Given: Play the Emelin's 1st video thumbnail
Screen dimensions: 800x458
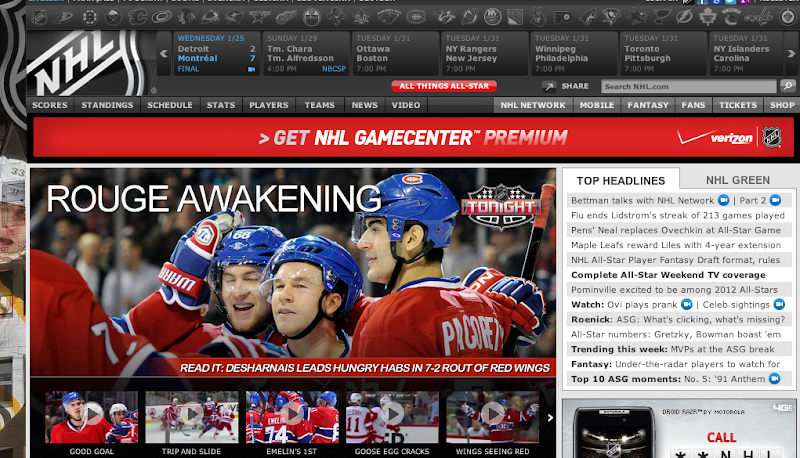Looking at the screenshot, I should pos(292,418).
